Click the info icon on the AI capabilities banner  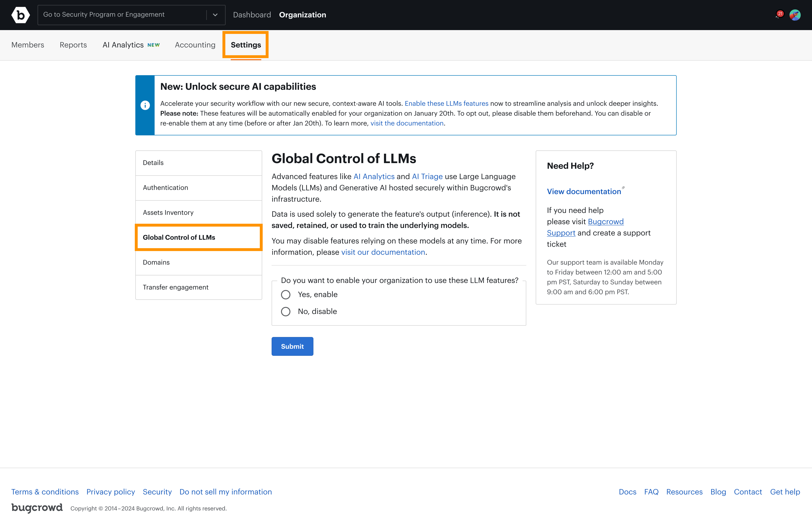(145, 105)
